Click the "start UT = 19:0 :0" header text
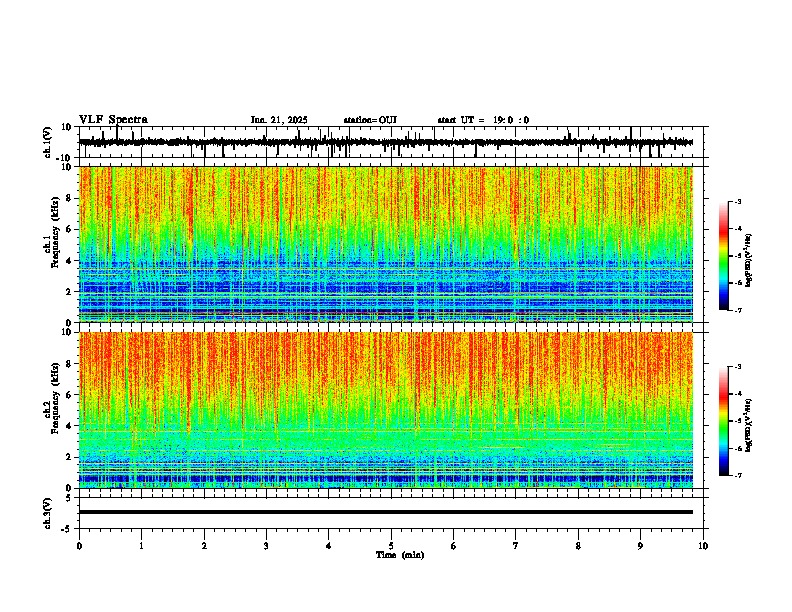792x612 pixels. click(x=483, y=120)
